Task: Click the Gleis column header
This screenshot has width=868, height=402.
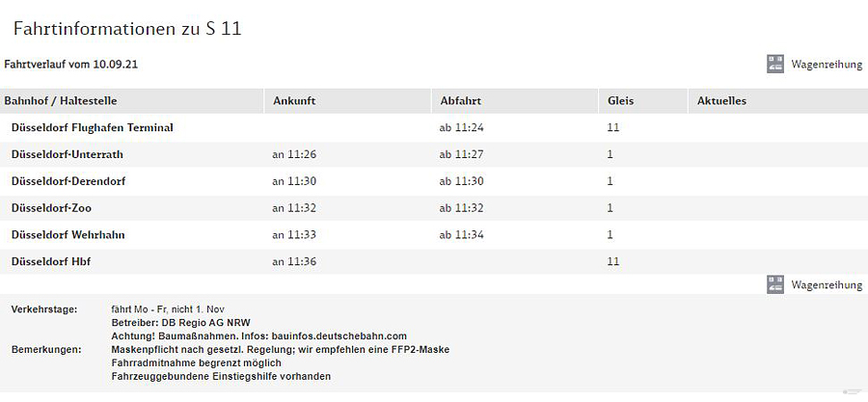Action: (620, 101)
